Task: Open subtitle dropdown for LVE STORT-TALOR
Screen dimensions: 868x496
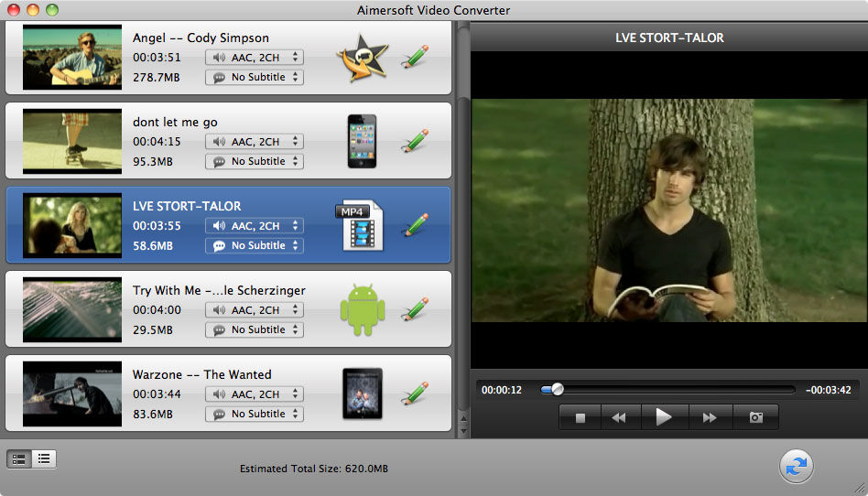Action: point(255,245)
